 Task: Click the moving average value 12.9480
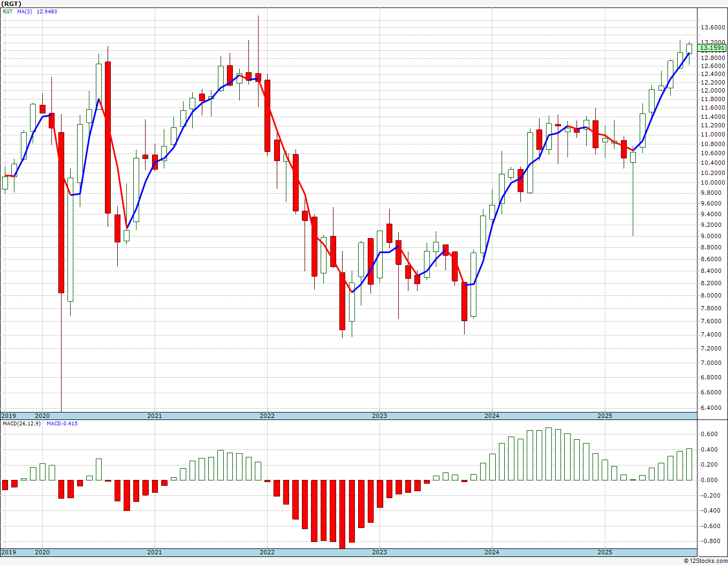point(47,12)
